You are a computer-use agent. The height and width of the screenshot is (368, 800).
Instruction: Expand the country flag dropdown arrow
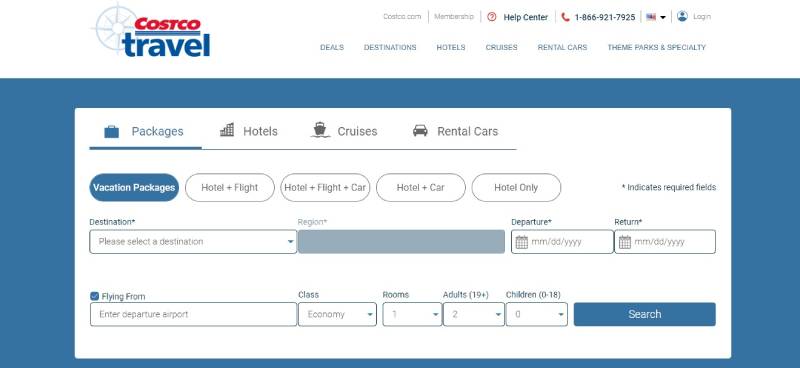pyautogui.click(x=663, y=17)
